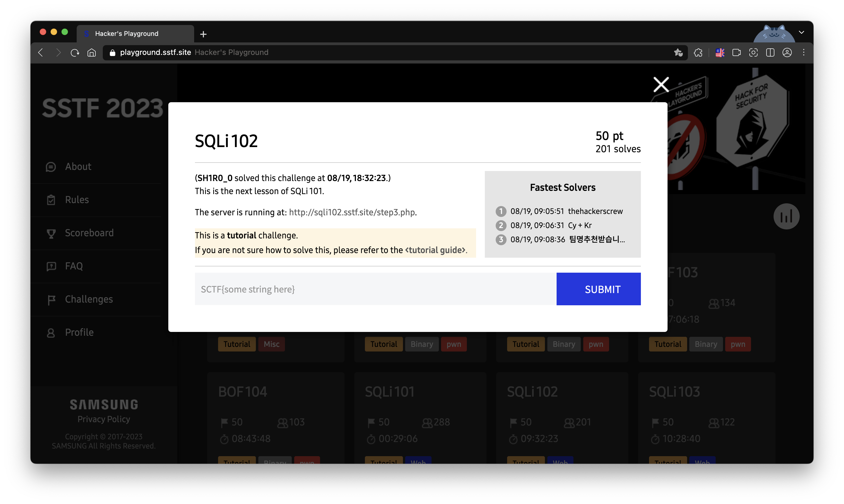Image resolution: width=844 pixels, height=504 pixels.
Task: Click the SCTF flag input field
Action: coord(375,289)
